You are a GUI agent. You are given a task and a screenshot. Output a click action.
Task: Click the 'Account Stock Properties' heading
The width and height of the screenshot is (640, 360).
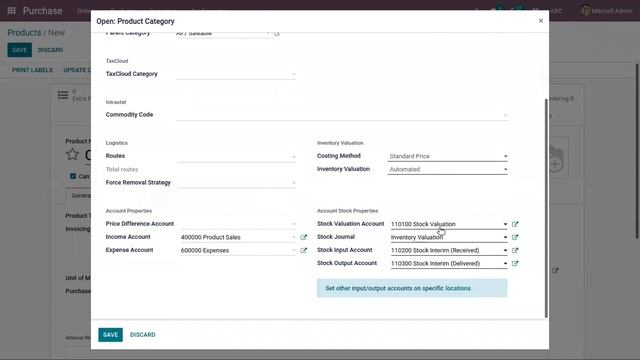[347, 211]
